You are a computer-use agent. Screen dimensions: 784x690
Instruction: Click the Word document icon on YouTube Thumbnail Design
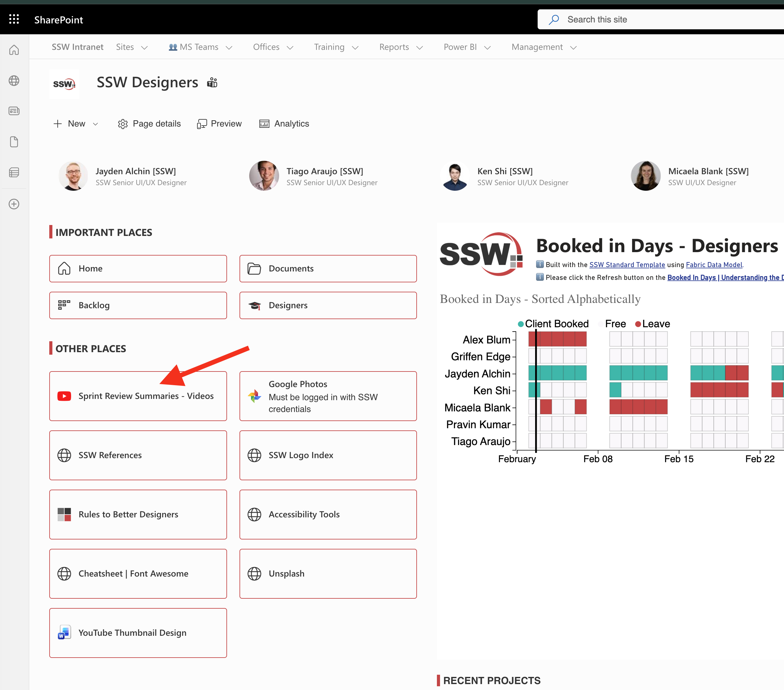tap(64, 633)
